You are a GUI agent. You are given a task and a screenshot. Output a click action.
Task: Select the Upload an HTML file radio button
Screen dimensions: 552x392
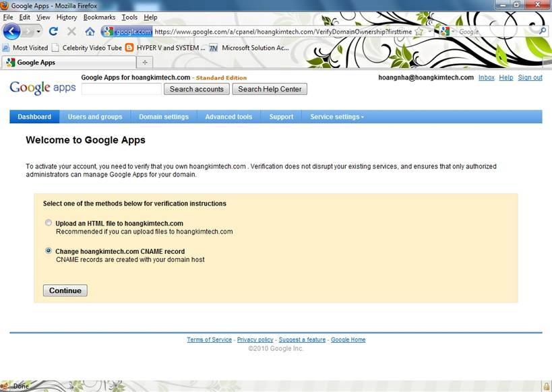point(49,223)
